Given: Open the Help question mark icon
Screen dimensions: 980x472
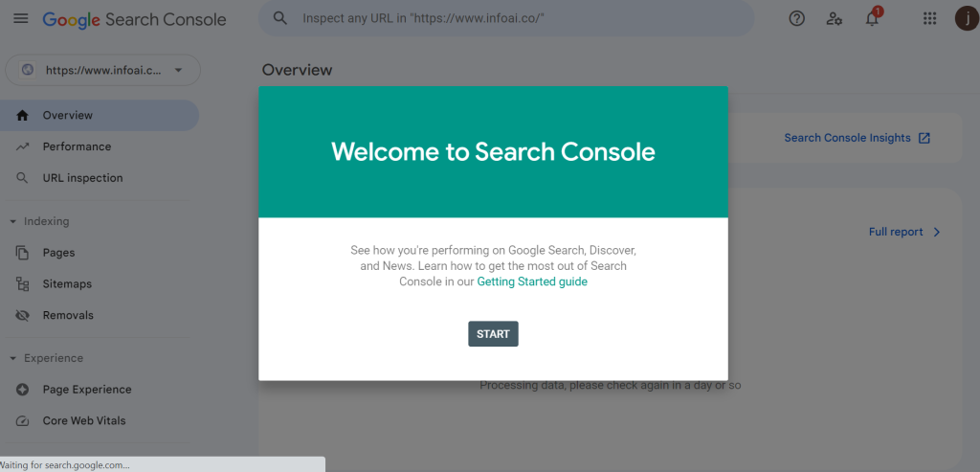Looking at the screenshot, I should [x=796, y=19].
